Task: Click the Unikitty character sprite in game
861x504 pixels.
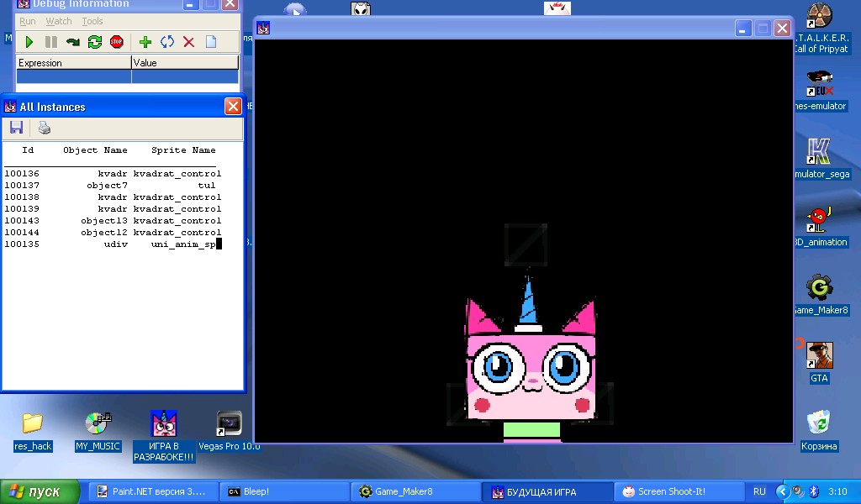Action: click(x=531, y=358)
